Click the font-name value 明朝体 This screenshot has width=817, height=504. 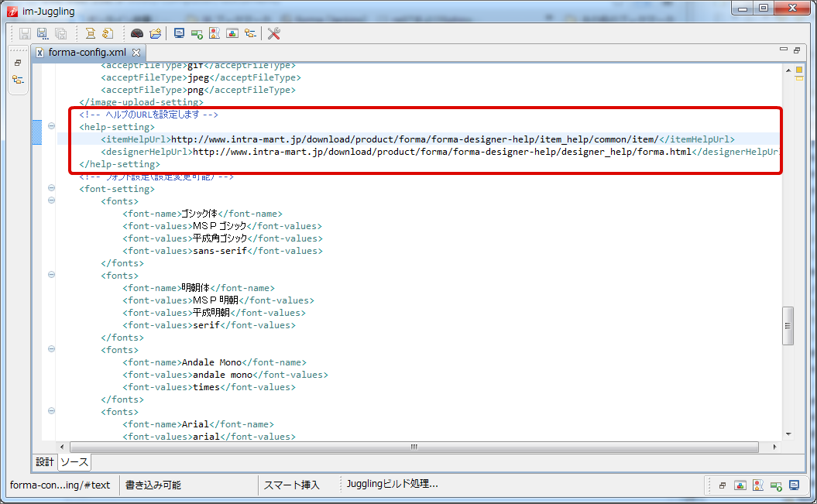pyautogui.click(x=195, y=288)
